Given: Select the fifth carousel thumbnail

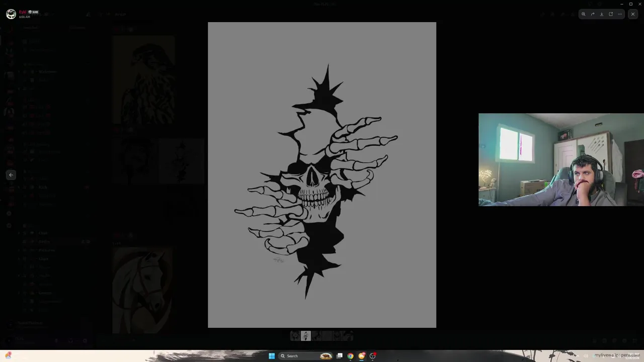Looking at the screenshot, I should point(338,336).
